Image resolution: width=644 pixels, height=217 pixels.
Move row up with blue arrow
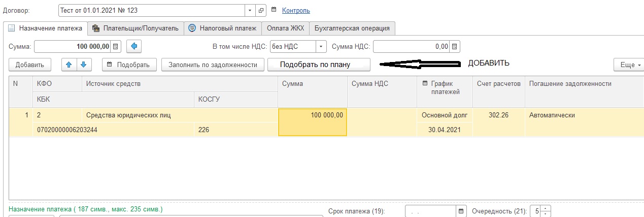(x=69, y=65)
